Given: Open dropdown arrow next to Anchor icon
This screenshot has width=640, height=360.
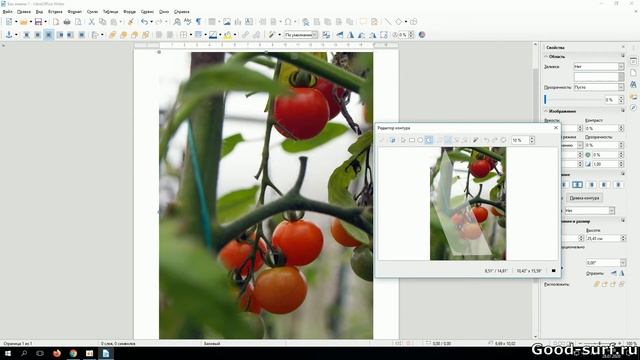Looking at the screenshot, I should coord(16,35).
